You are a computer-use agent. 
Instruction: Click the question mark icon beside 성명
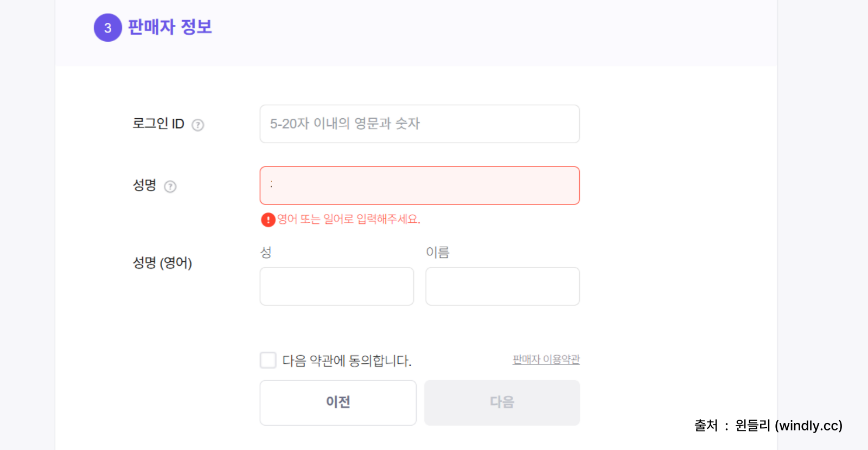(x=171, y=187)
